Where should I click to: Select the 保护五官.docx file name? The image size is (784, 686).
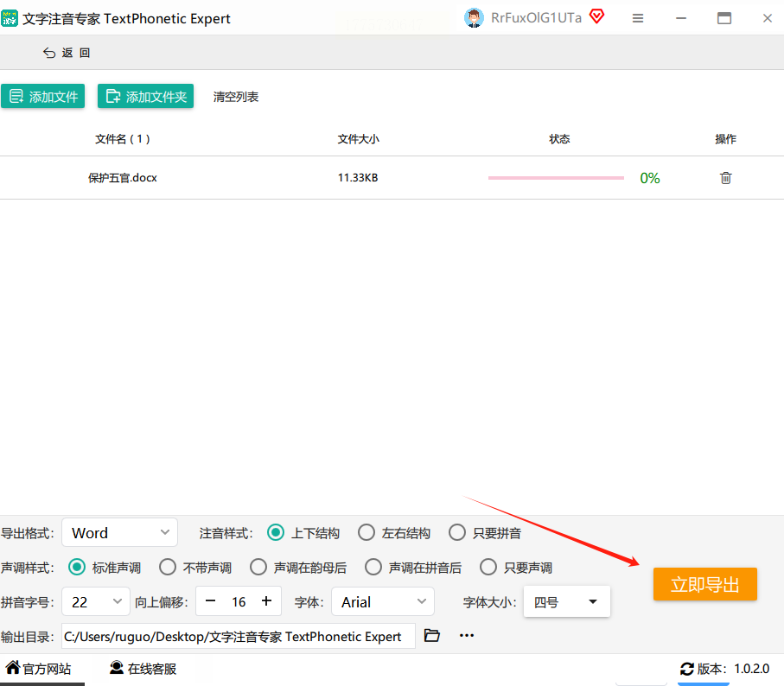[x=123, y=178]
